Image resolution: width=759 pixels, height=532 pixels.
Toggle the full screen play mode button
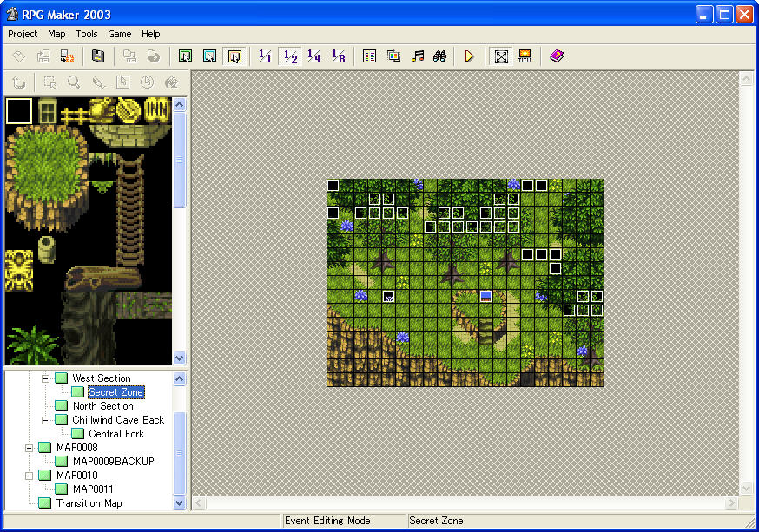point(501,56)
